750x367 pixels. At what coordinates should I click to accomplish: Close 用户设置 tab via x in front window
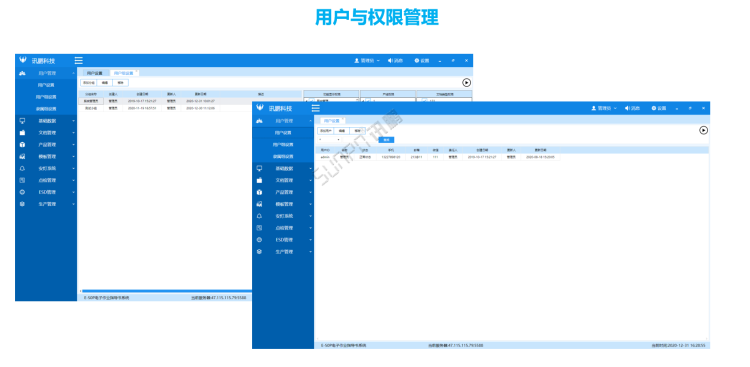(x=343, y=118)
